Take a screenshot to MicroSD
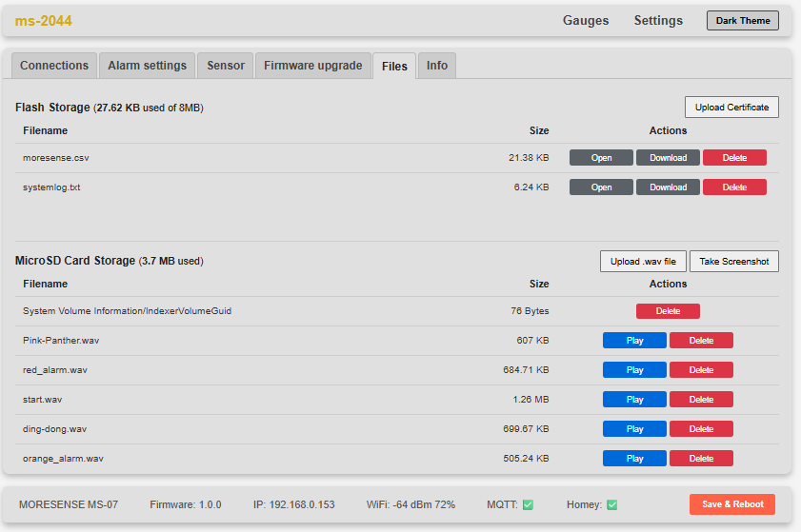Image resolution: width=801 pixels, height=532 pixels. click(734, 262)
